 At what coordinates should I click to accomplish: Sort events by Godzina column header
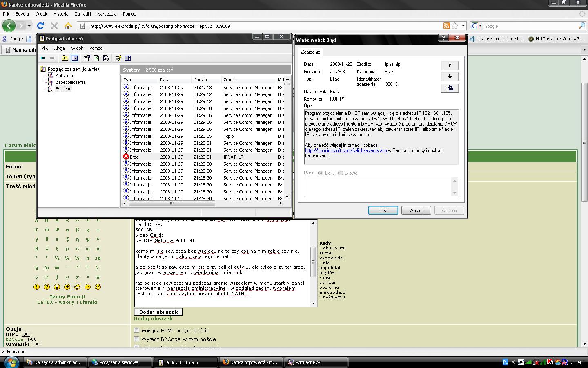206,80
